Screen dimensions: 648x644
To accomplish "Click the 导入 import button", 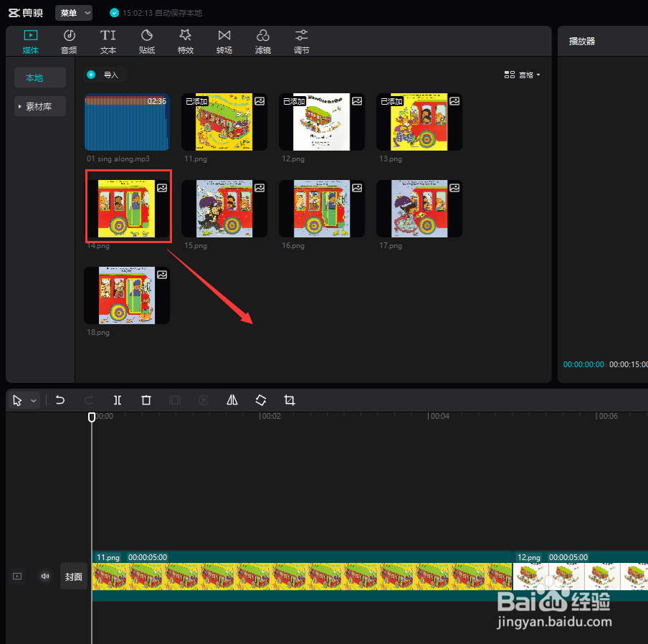I will click(105, 75).
